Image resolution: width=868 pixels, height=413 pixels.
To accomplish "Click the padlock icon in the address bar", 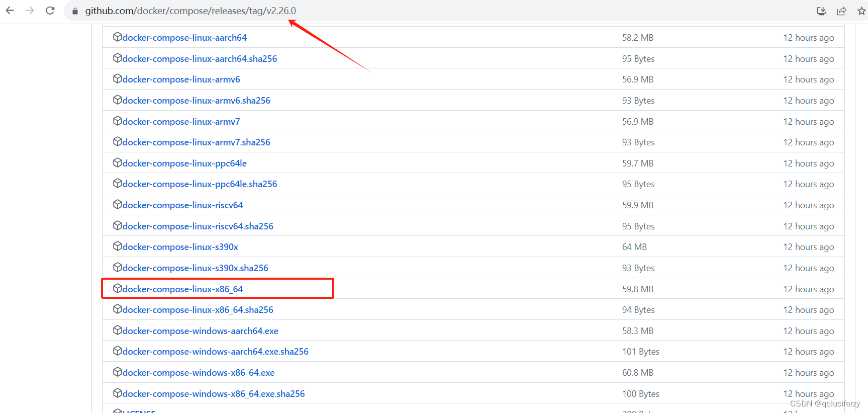I will pos(75,11).
